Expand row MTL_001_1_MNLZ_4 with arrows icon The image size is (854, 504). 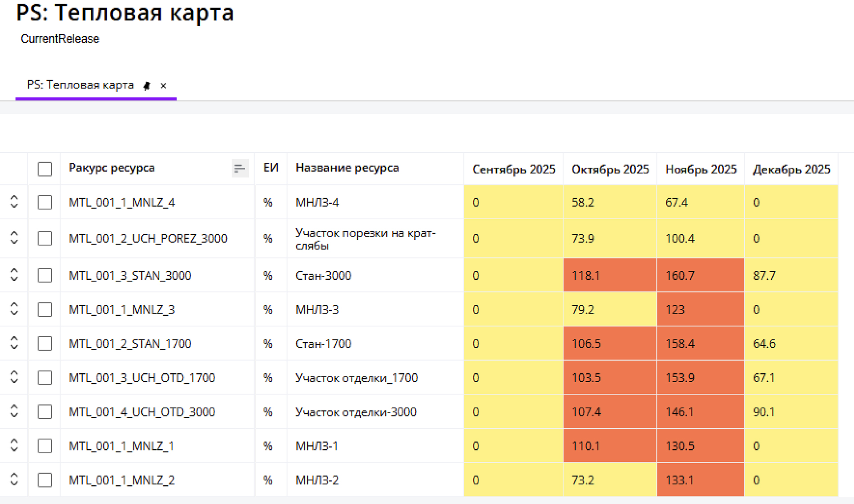tap(14, 202)
